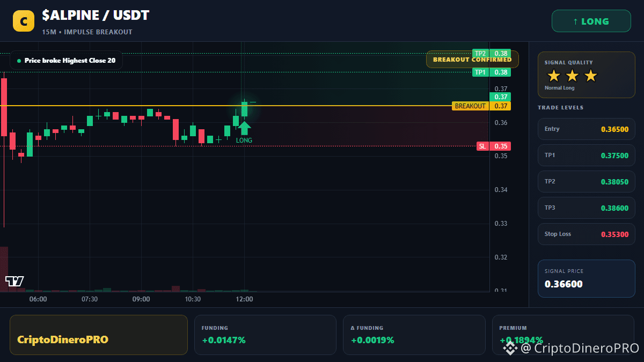Click the Funding +0.0147% card
644x362 pixels.
pos(265,335)
